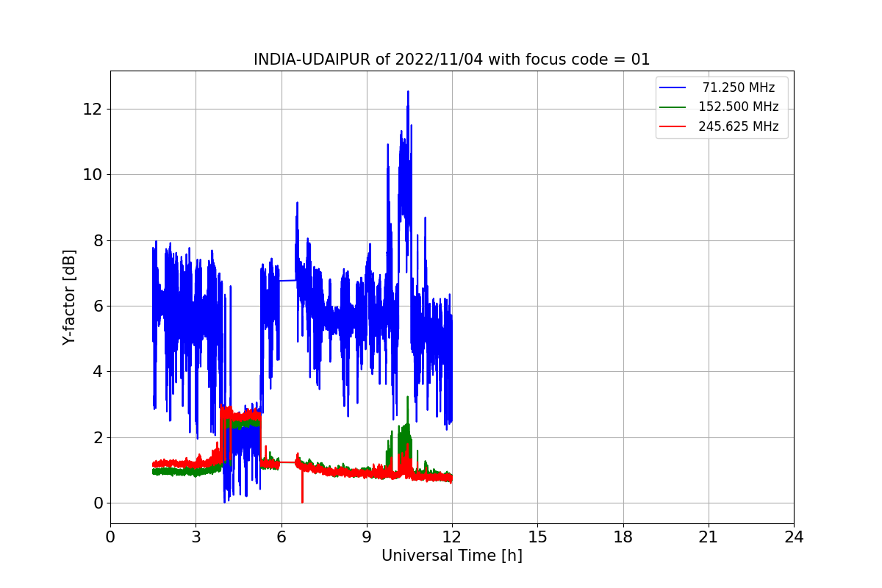The image size is (882, 588).
Task: Click the Y-factor [dB] axis label
Action: click(69, 298)
